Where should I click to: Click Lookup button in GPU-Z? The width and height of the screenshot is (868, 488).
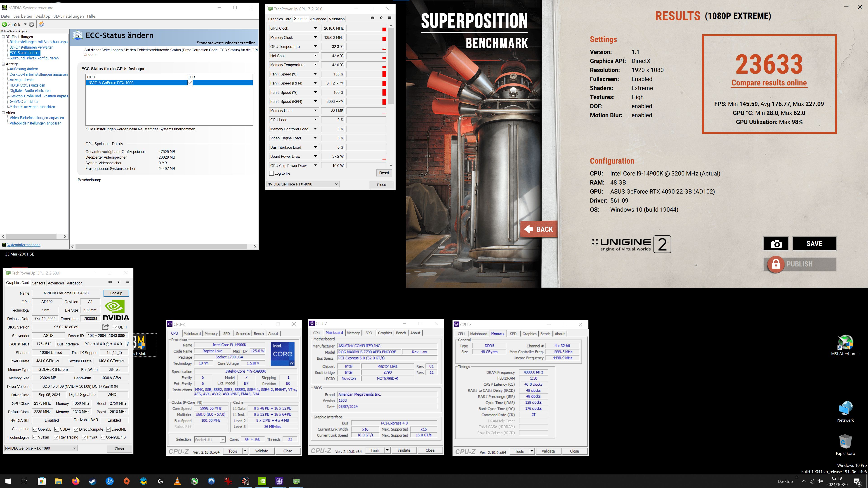[116, 293]
